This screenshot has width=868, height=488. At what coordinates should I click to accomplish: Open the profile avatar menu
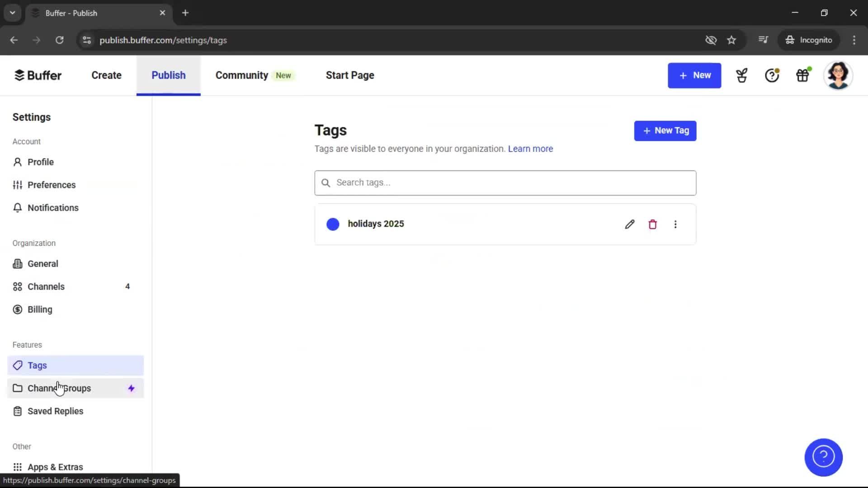pyautogui.click(x=839, y=75)
